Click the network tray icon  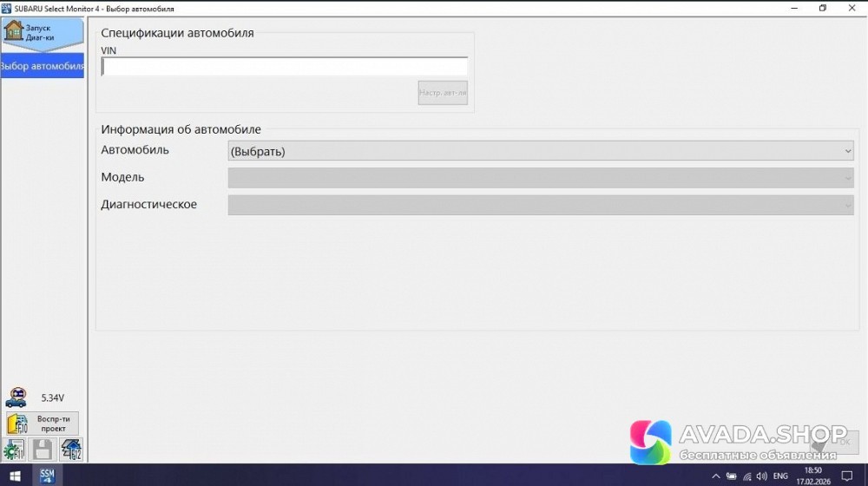pos(746,476)
